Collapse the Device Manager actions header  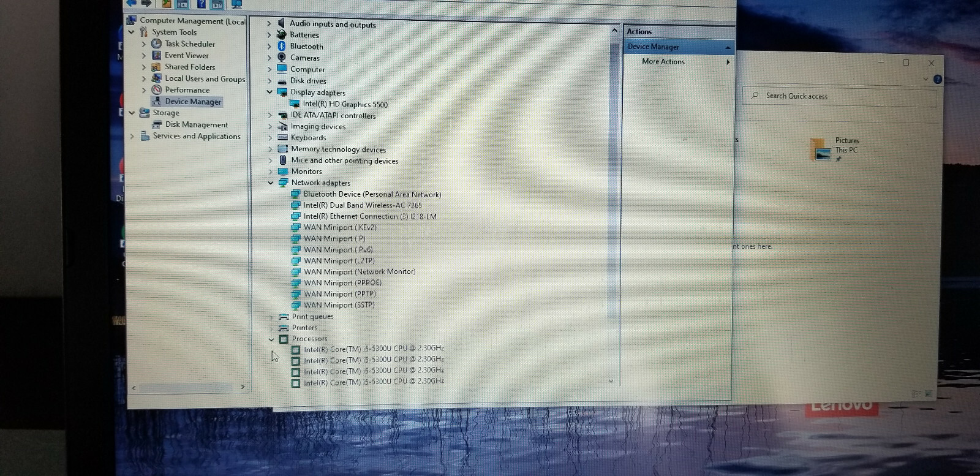[727, 47]
